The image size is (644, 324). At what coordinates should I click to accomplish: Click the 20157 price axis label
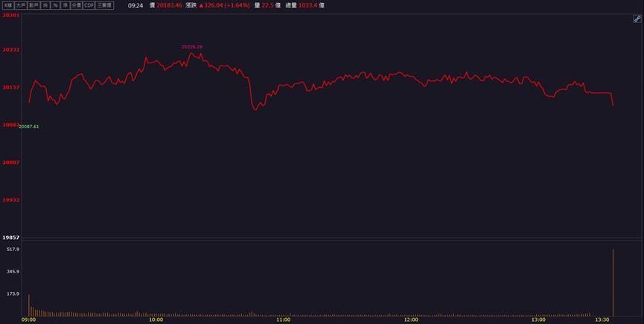click(11, 87)
